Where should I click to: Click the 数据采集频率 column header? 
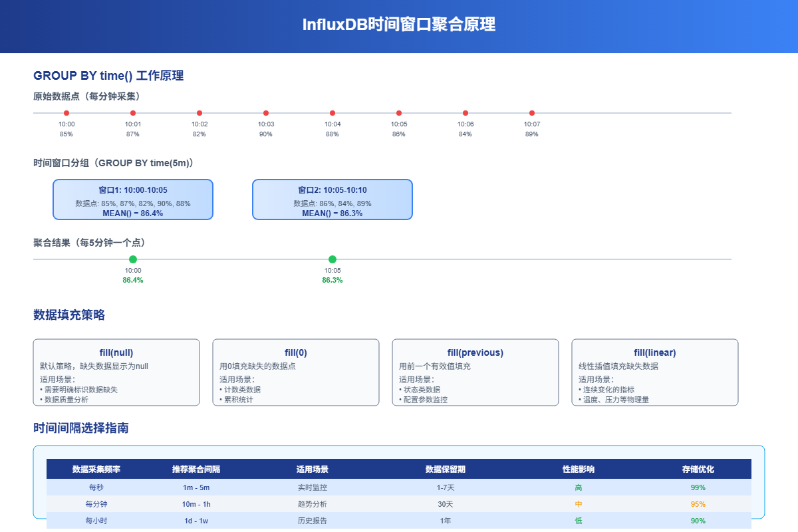click(x=96, y=469)
